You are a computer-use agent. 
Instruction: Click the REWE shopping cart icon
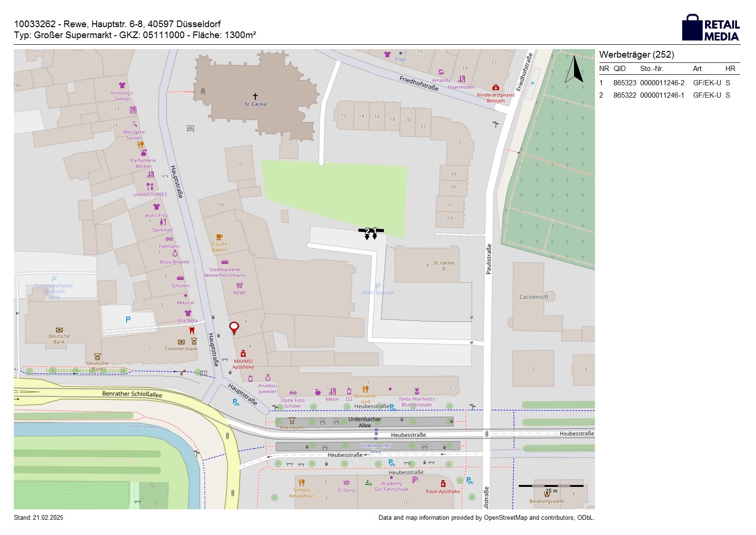[x=240, y=285]
